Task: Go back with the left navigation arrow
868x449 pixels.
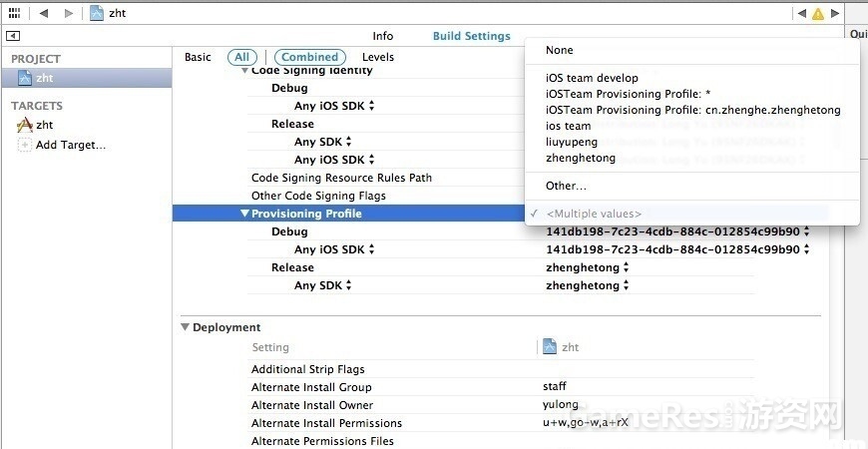Action: coord(44,13)
